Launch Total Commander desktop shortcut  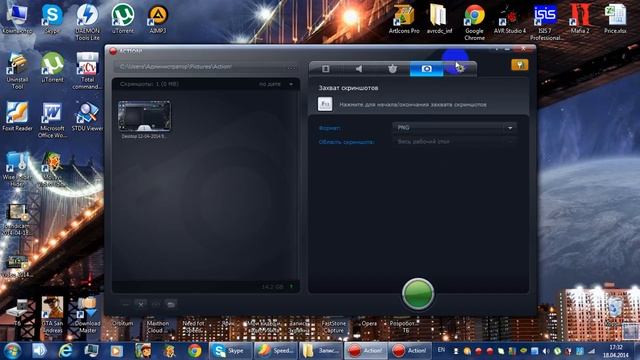(x=87, y=71)
